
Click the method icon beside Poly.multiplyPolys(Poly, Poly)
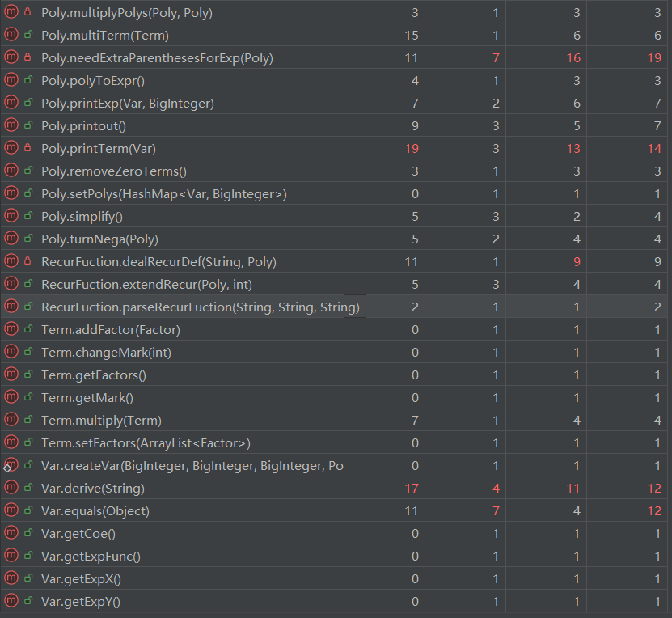tap(11, 12)
